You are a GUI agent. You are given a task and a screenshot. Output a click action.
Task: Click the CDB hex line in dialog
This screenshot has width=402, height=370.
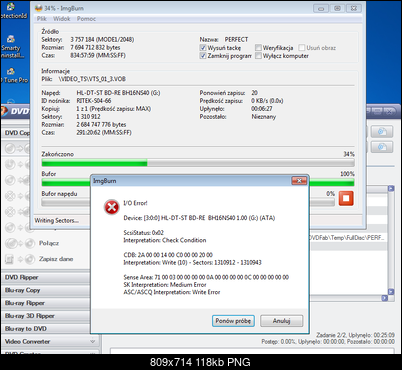[x=168, y=255]
